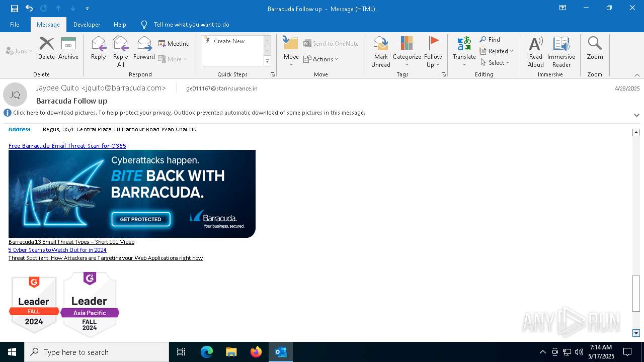The height and width of the screenshot is (362, 644).
Task: Open the Quick Steps dialog launcher
Action: 273,74
